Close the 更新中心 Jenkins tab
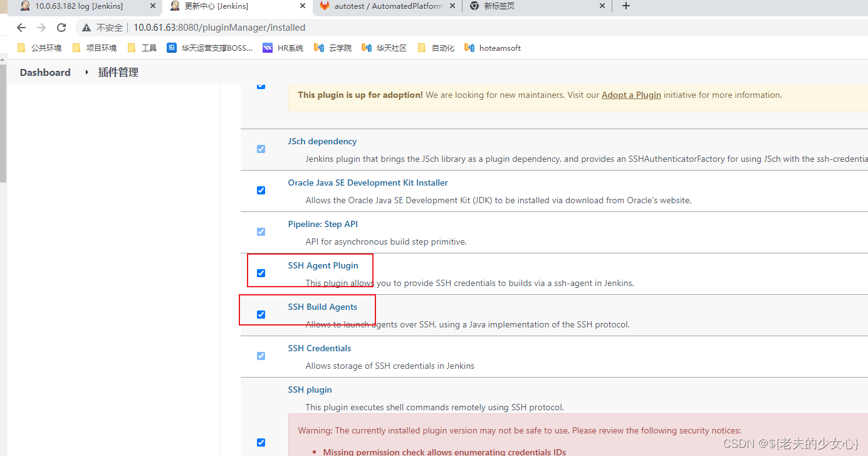 tap(303, 6)
